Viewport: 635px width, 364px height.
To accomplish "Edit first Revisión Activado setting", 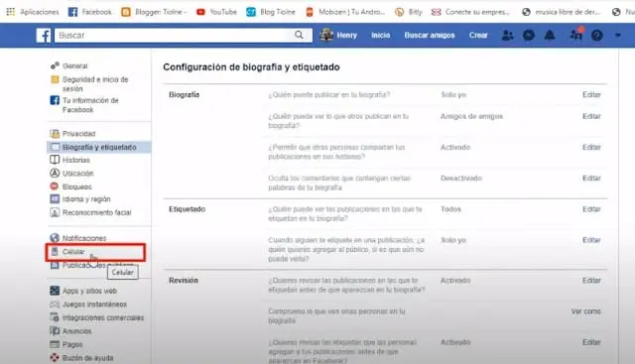I will point(591,281).
